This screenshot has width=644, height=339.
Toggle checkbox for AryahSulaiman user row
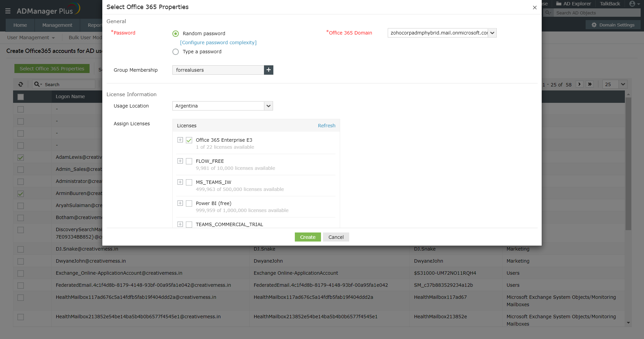click(x=21, y=206)
